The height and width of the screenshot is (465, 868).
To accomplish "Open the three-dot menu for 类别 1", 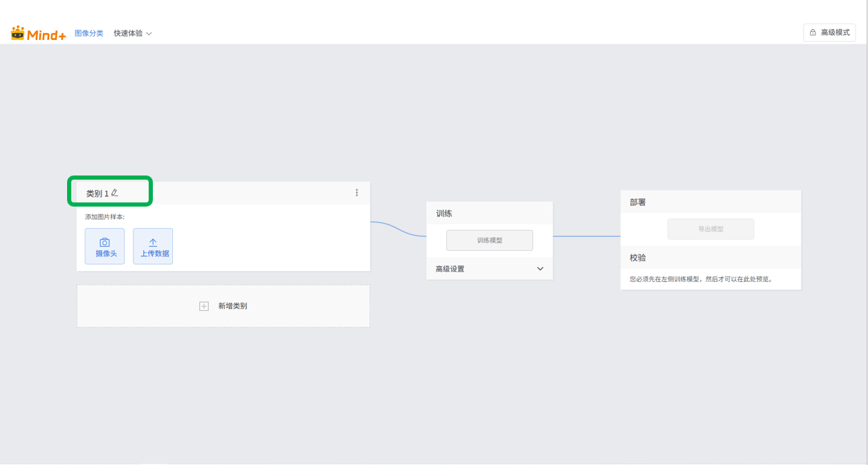I will (x=357, y=193).
